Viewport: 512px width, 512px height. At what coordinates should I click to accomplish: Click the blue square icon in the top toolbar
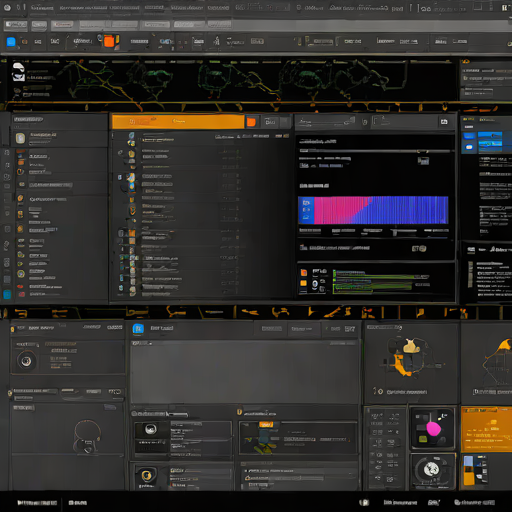11,42
